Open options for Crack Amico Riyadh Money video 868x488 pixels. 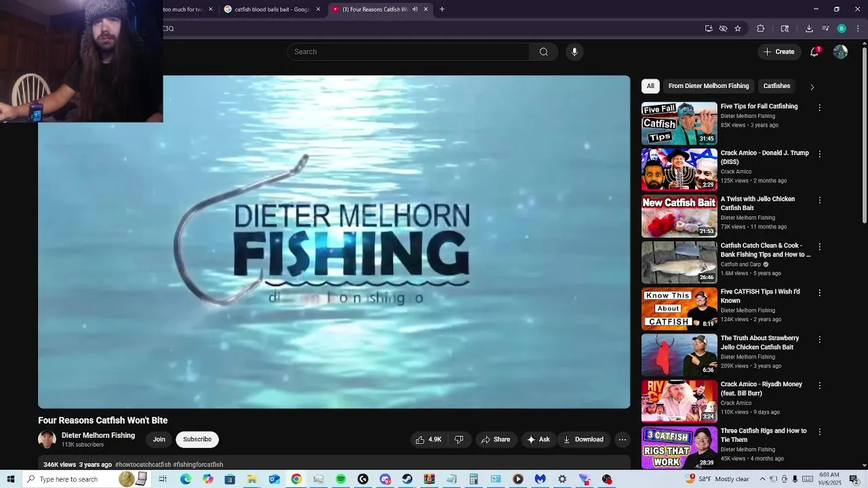[x=820, y=385]
